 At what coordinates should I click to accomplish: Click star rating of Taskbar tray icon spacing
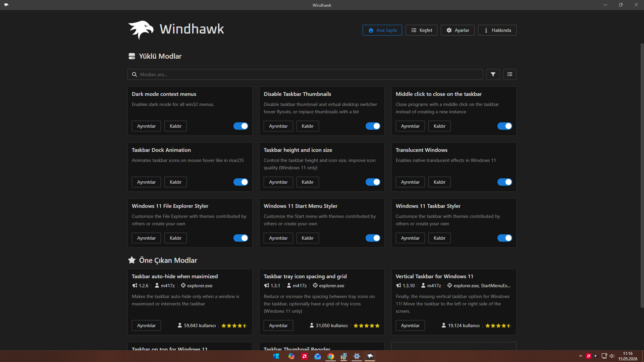point(367,325)
